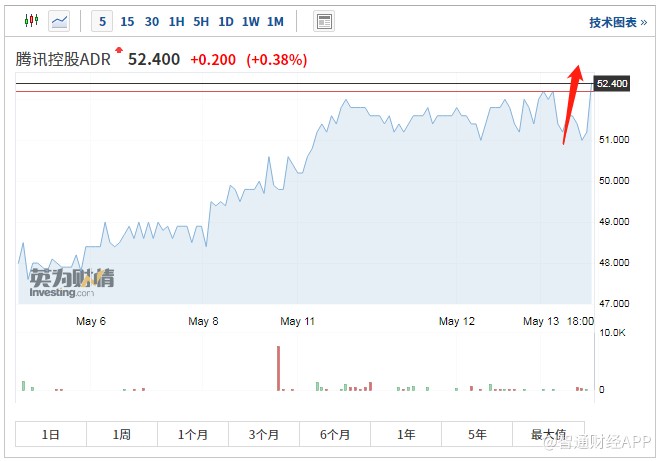Click the 18:00 time label

point(580,322)
